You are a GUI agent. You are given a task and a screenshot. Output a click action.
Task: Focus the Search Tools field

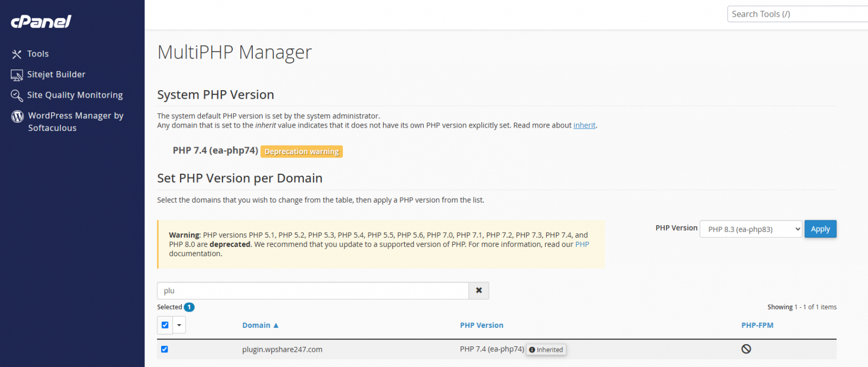click(x=796, y=14)
